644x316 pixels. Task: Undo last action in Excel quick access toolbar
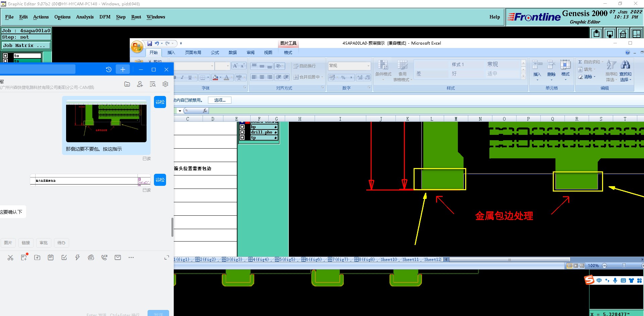[157, 43]
